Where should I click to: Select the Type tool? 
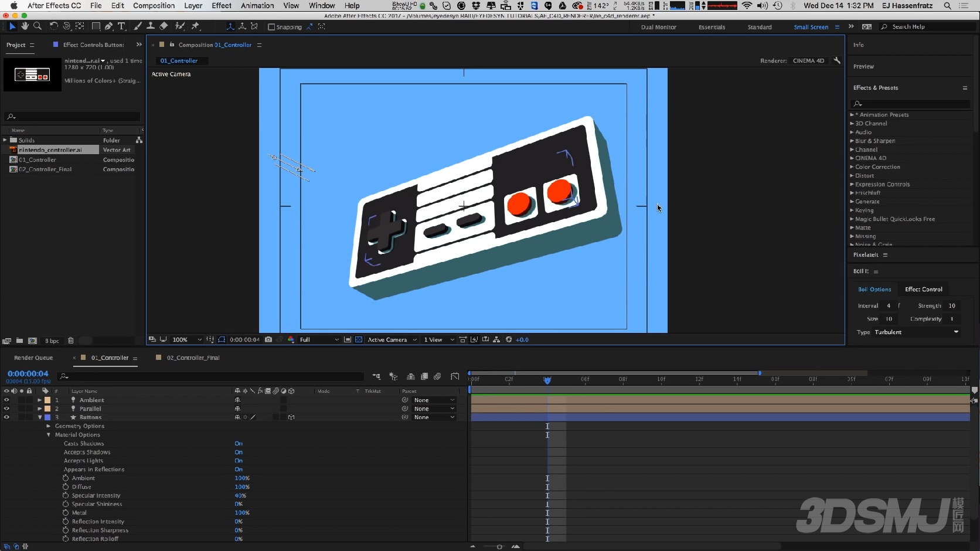pyautogui.click(x=122, y=26)
